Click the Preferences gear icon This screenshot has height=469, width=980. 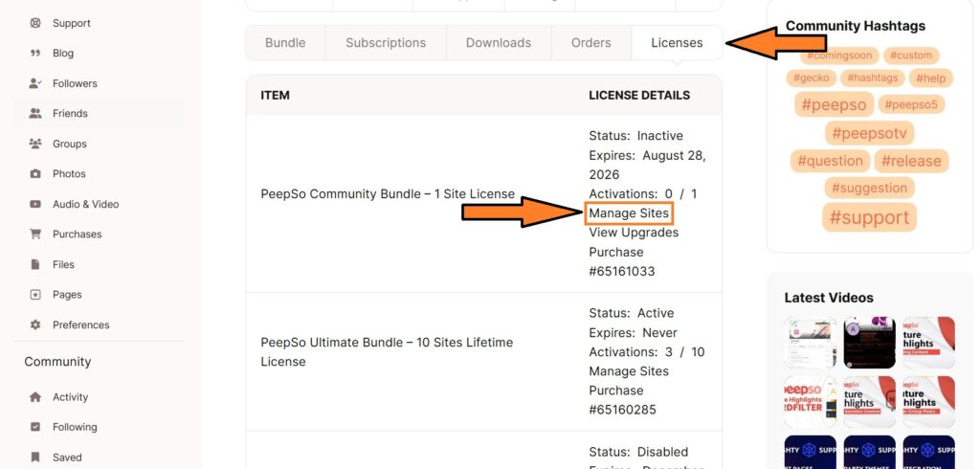(x=35, y=324)
